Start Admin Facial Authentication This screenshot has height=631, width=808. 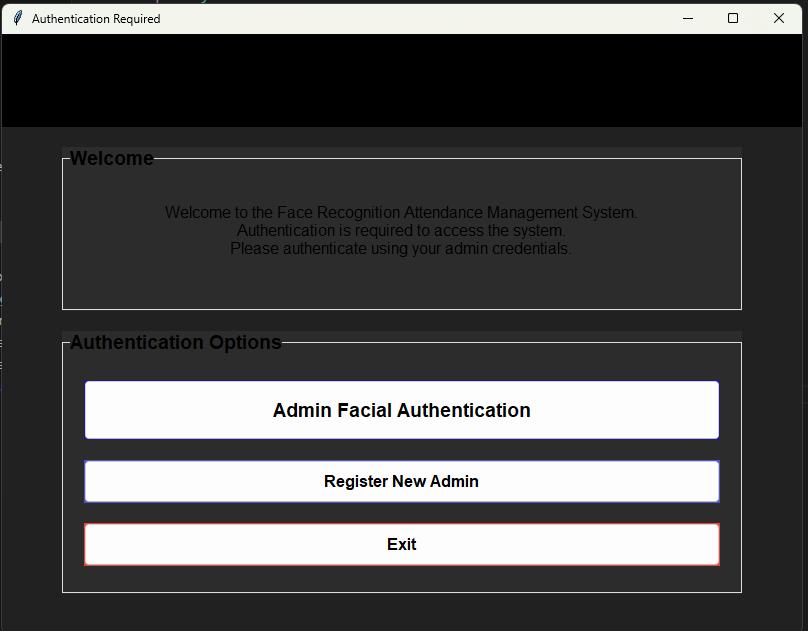[401, 410]
